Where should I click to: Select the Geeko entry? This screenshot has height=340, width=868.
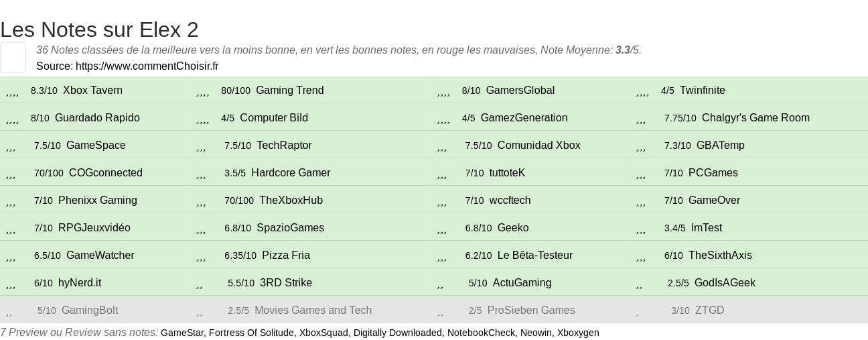coord(512,228)
